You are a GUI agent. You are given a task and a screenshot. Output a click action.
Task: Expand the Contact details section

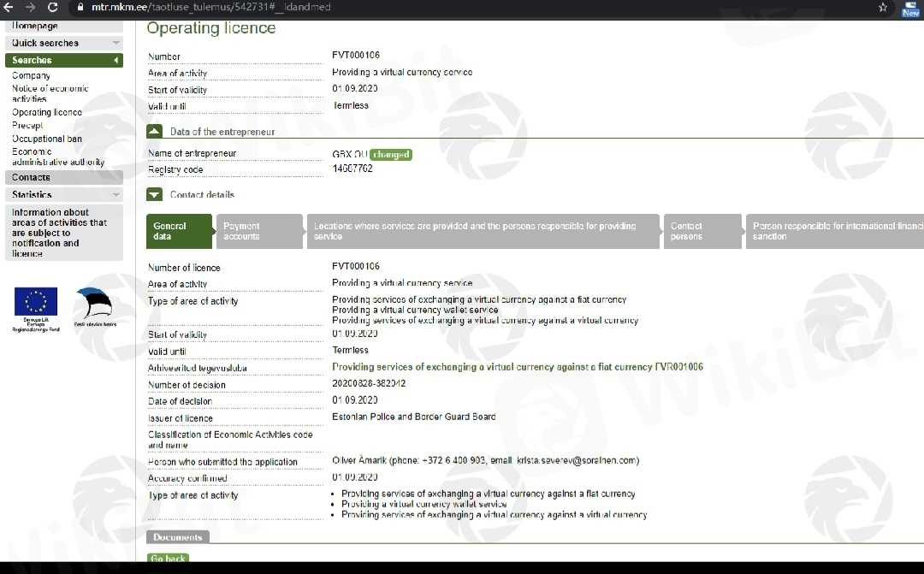[155, 195]
